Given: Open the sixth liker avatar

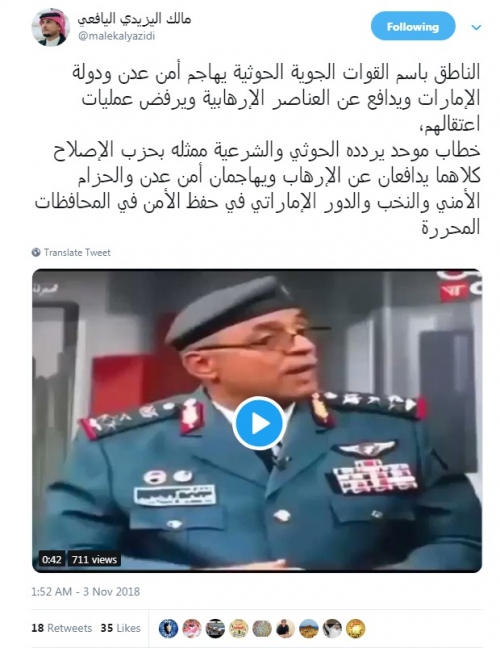Looking at the screenshot, I should (286, 629).
